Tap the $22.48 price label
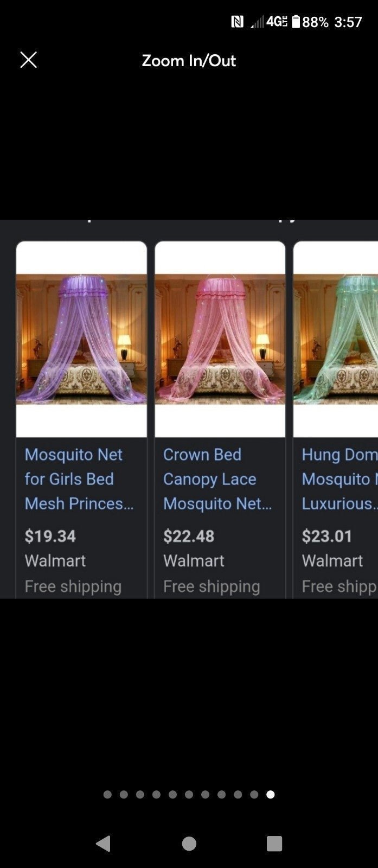Screen dimensions: 378x868 (189, 536)
